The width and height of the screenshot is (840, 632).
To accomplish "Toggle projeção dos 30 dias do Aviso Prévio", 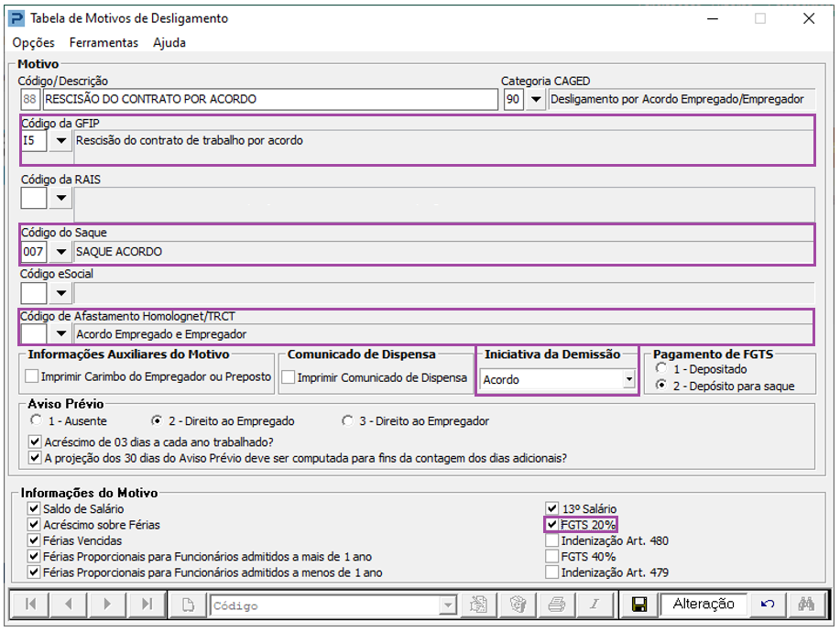I will point(36,458).
